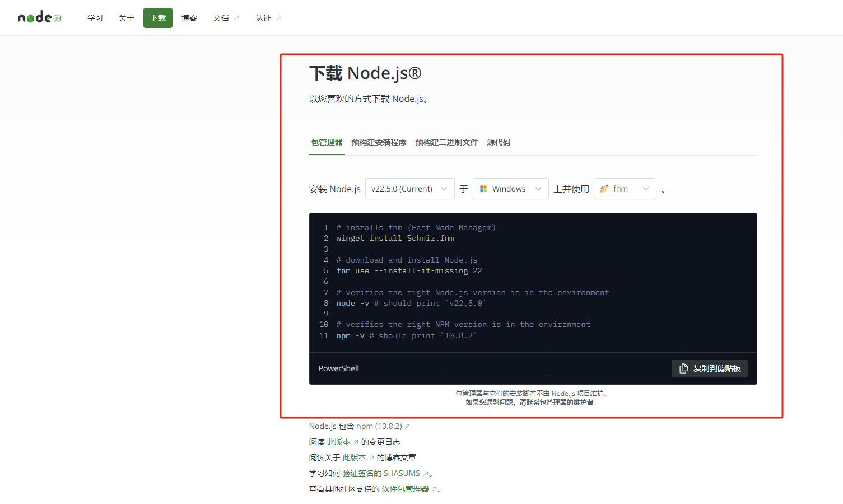Click the clipboard copy icon

(684, 368)
